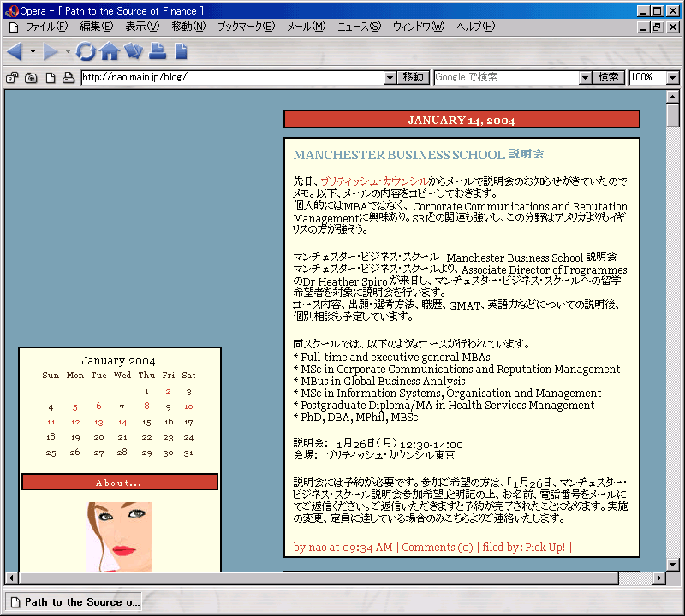The image size is (685, 616).
Task: Click the Back arrow in Opera's toolbar
Action: click(15, 51)
